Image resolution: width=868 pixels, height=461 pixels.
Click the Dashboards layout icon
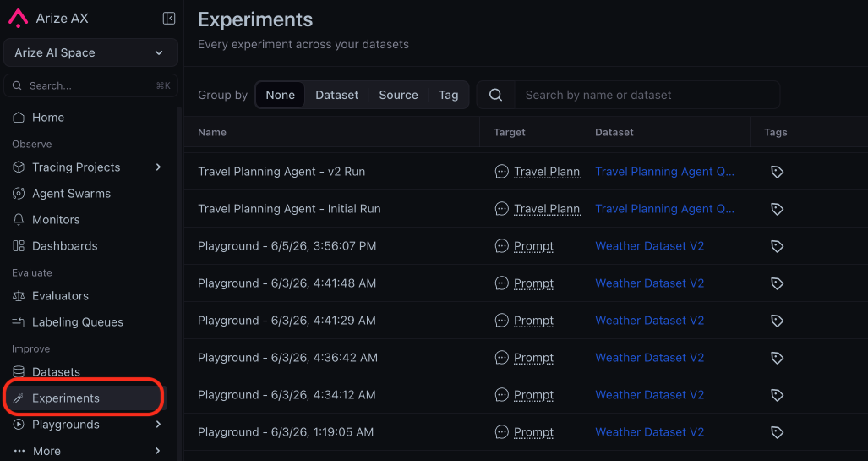coord(19,246)
